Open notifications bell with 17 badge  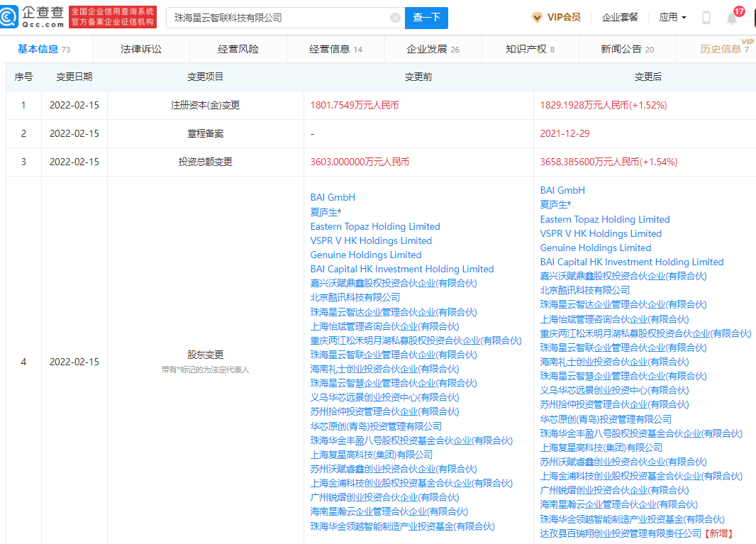coord(733,18)
